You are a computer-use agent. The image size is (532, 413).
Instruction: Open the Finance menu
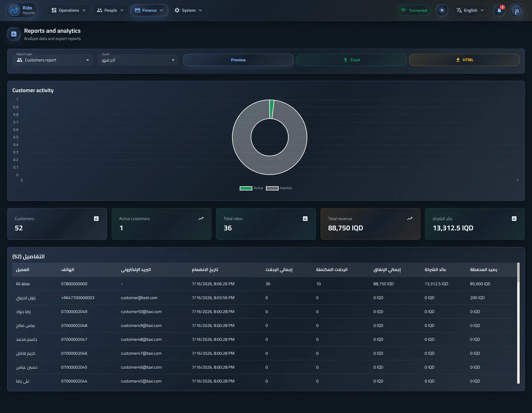(x=149, y=10)
